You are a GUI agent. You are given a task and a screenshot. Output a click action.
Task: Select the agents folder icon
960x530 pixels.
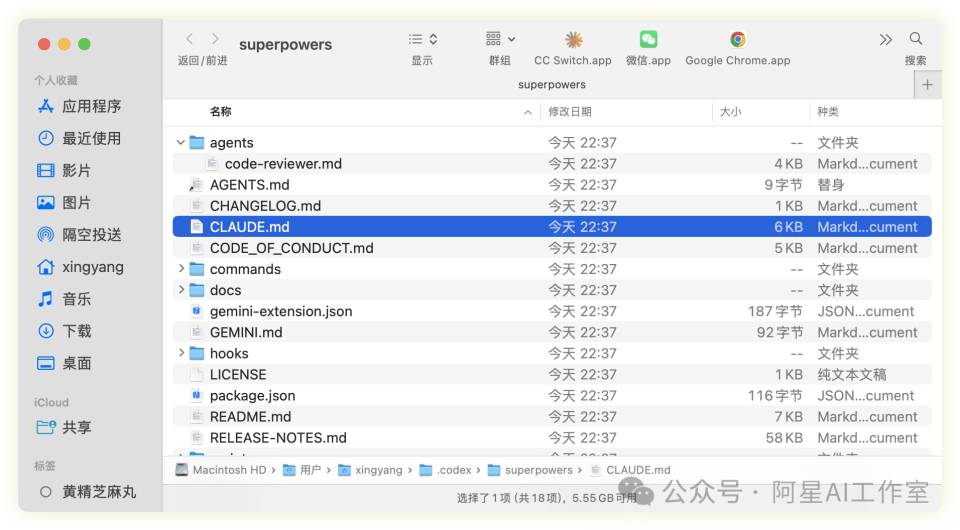click(197, 143)
